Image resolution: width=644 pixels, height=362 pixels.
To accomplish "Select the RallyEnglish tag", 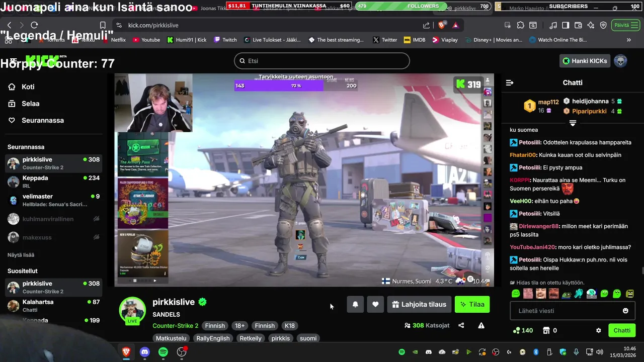I will click(213, 338).
